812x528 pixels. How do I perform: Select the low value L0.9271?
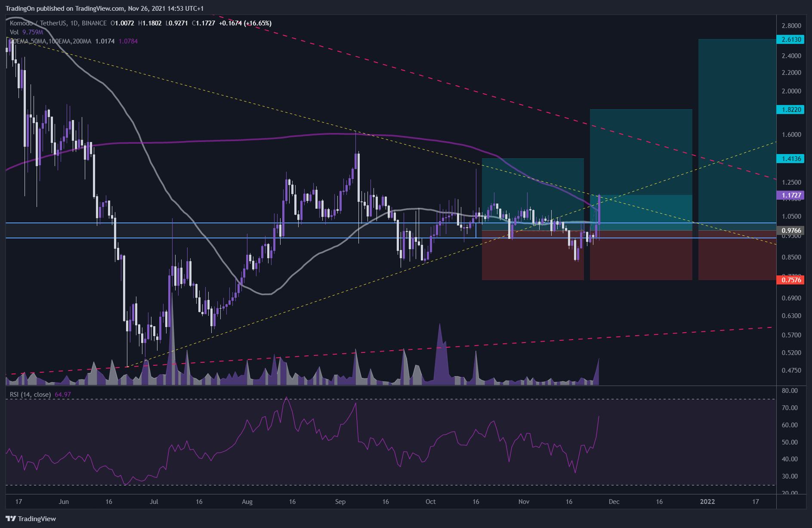(176, 23)
